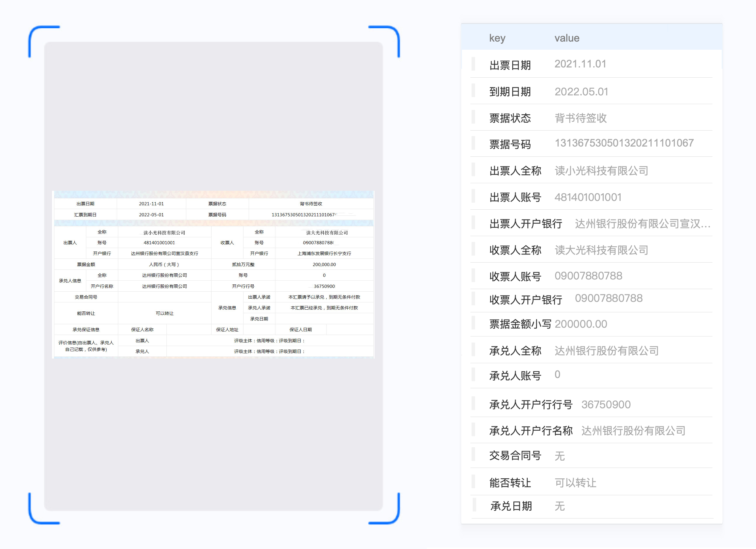Click 达州银行股份有限公司宣汉县支行 in the bill image
The height and width of the screenshot is (549, 756).
point(165,254)
